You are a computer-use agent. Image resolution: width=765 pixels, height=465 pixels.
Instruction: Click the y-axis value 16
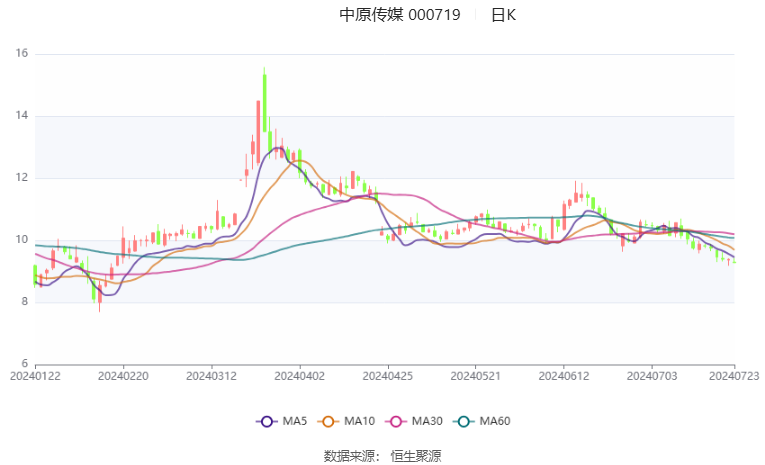click(22, 53)
